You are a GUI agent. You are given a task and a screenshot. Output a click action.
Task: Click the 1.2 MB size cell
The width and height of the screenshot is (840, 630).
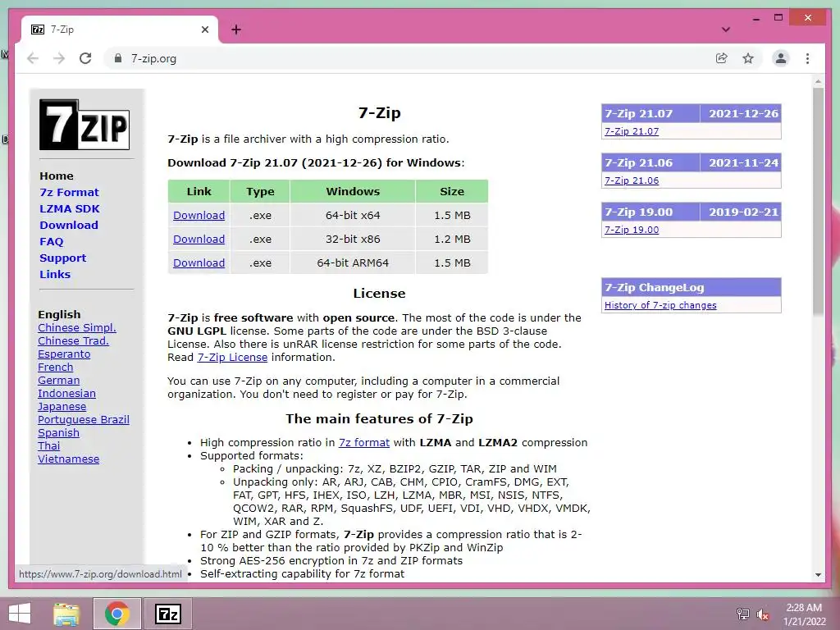[452, 239]
